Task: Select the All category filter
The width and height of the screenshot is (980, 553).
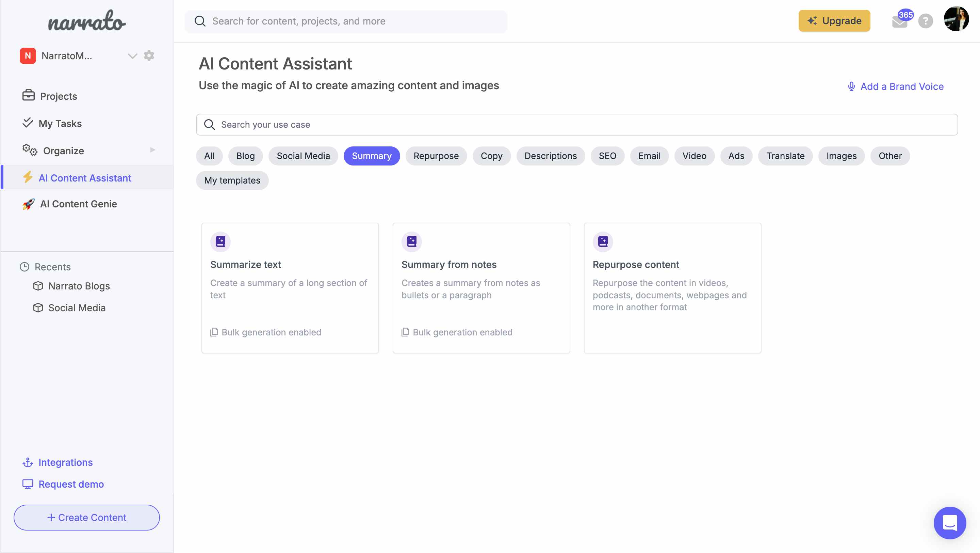Action: click(x=209, y=156)
